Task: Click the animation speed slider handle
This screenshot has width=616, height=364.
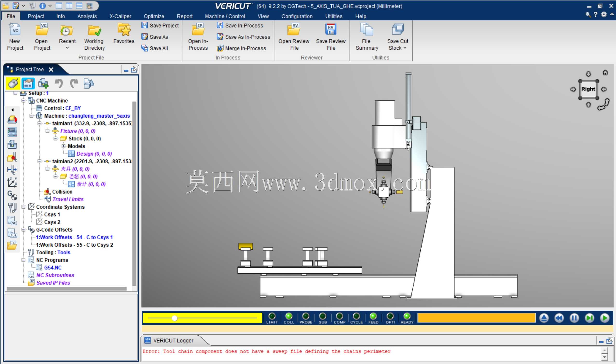Action: click(174, 318)
